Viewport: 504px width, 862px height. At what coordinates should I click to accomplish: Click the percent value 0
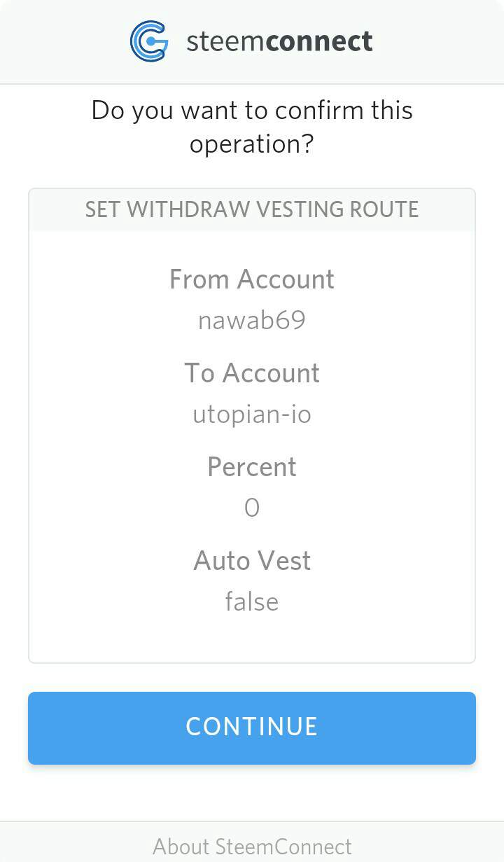pos(252,508)
